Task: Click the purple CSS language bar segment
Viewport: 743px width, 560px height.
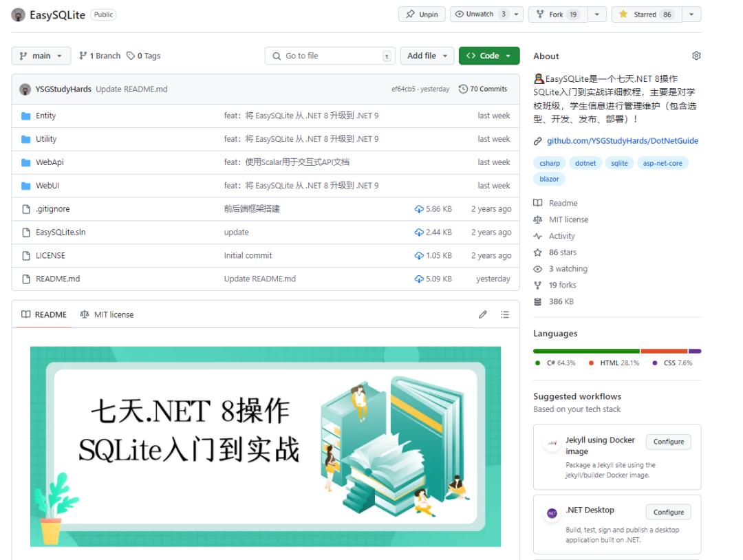Action: coord(695,351)
